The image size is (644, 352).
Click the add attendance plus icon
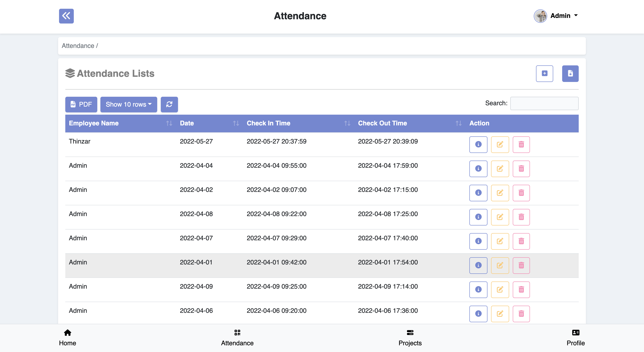tap(544, 74)
